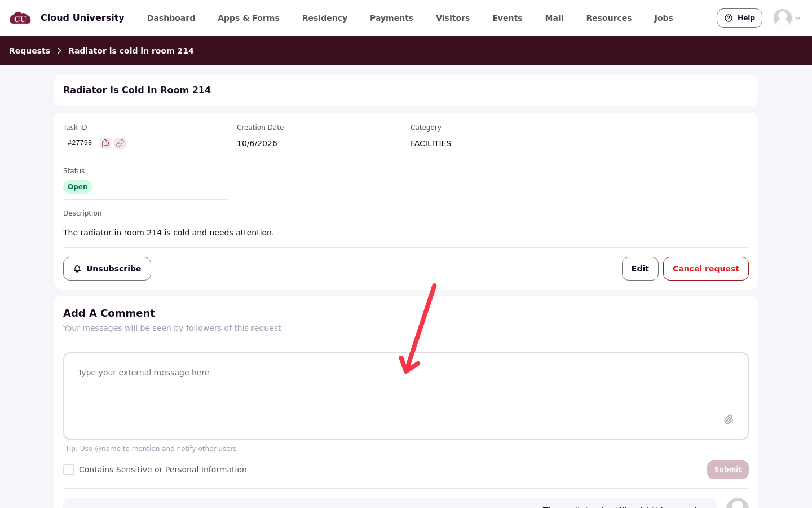This screenshot has width=812, height=508.
Task: Click the breadcrumb title Radiator is cold in room 214
Action: point(131,51)
